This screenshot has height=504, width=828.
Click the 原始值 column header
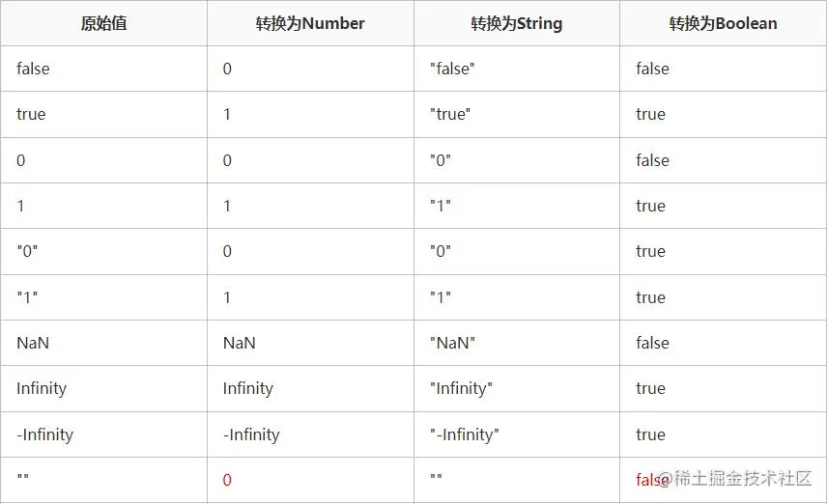[103, 23]
